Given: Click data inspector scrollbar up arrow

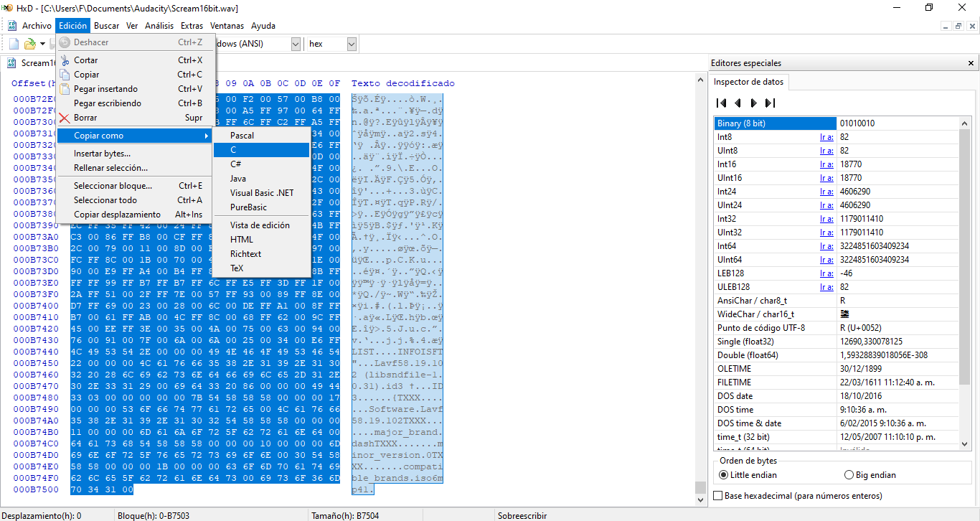Looking at the screenshot, I should (966, 123).
